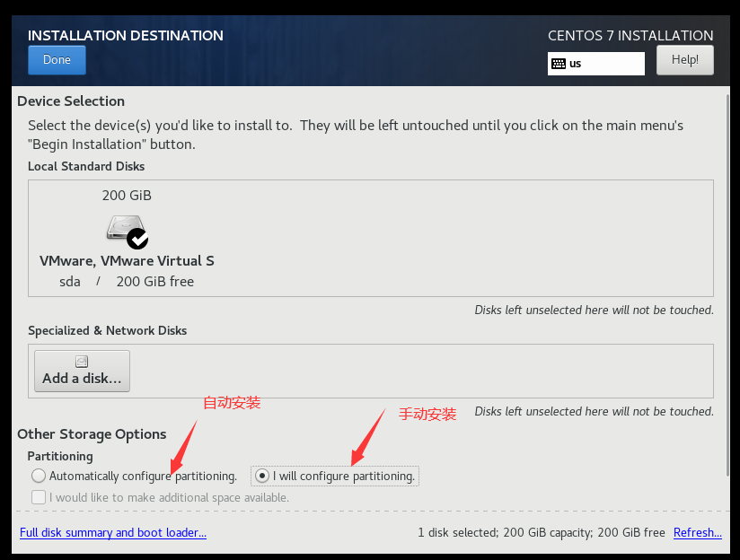Click the VMware, VMware Virtual S disk name
The height and width of the screenshot is (560, 740).
coord(127,261)
